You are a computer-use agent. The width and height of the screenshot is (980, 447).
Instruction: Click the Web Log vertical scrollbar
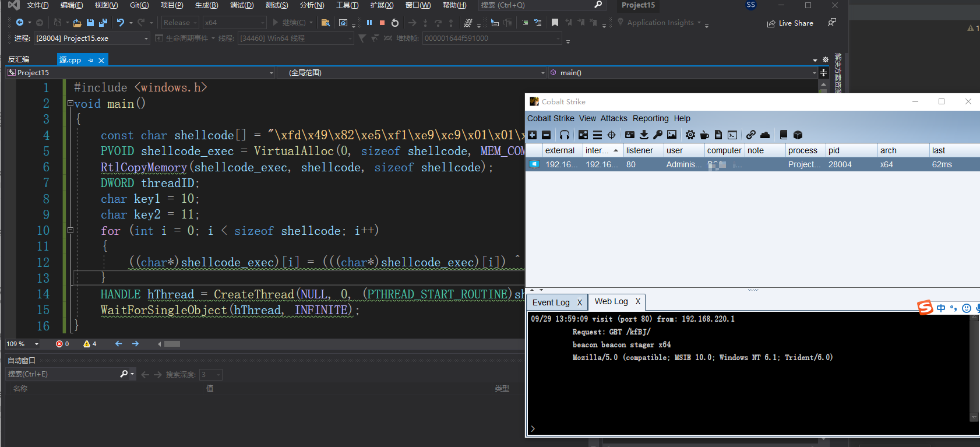click(974, 368)
